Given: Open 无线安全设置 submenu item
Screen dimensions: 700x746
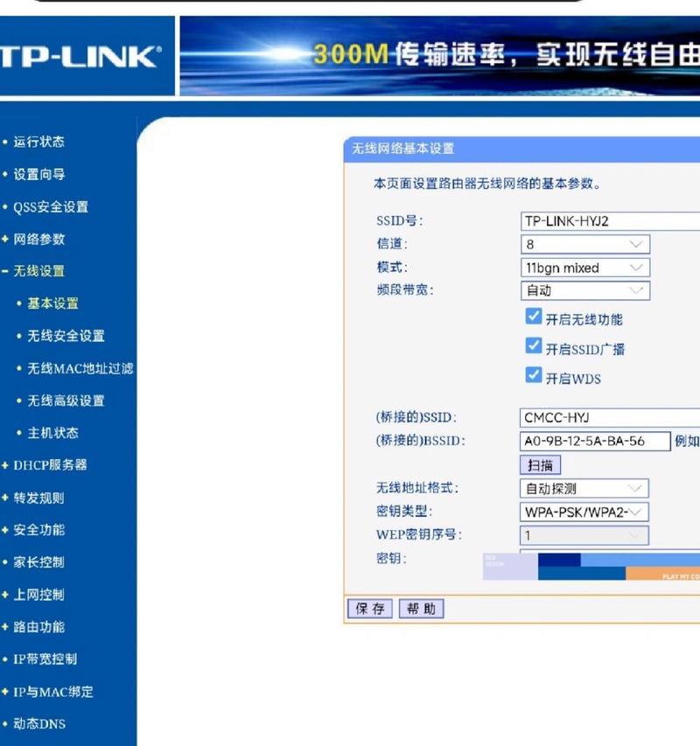Looking at the screenshot, I should (66, 336).
